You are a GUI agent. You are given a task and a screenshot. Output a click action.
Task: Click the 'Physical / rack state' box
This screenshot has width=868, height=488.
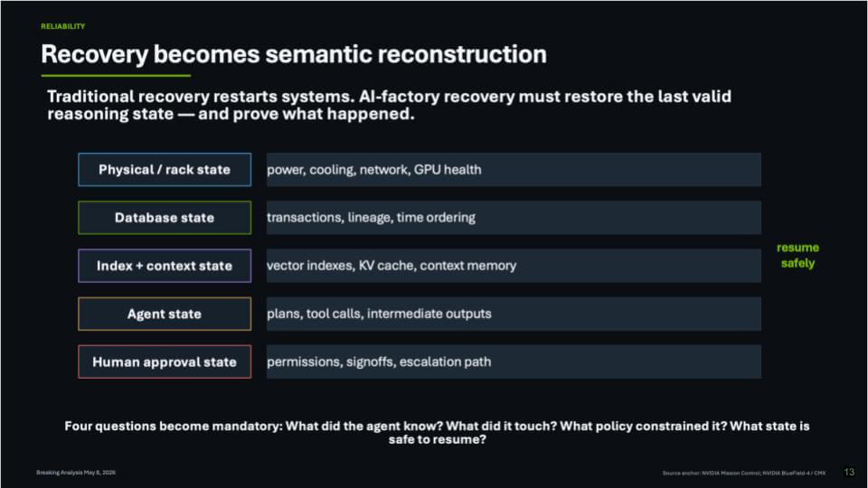[x=165, y=169]
